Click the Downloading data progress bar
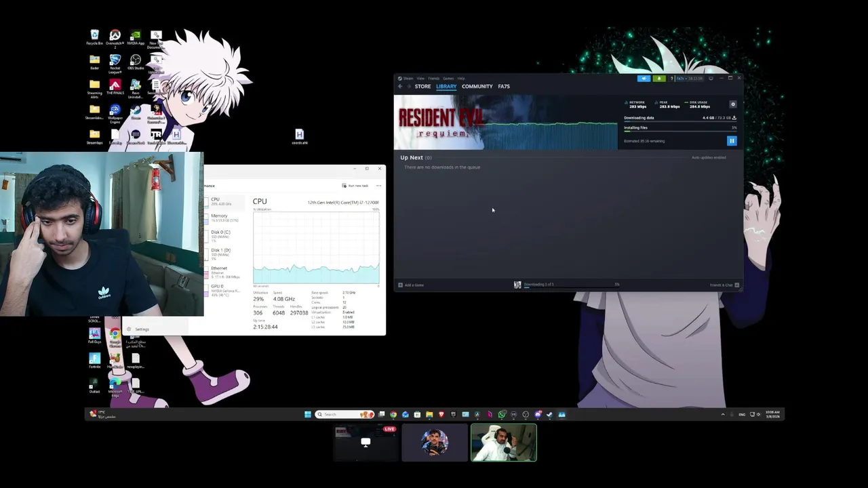The width and height of the screenshot is (868, 488). coord(680,122)
